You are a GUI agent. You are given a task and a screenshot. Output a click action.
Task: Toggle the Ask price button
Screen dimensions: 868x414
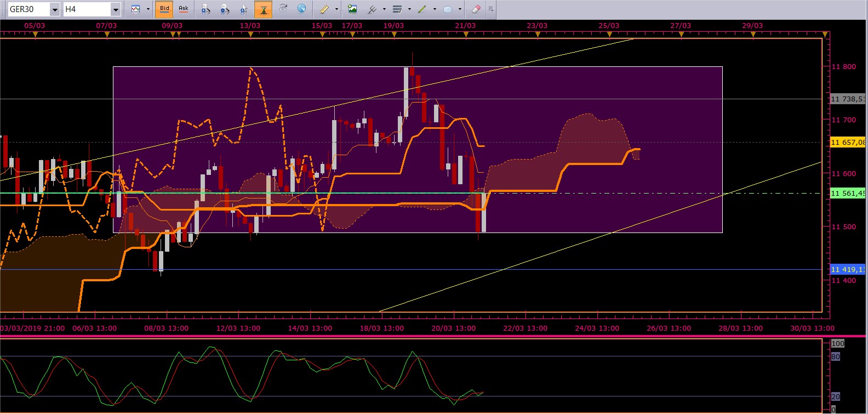[184, 9]
